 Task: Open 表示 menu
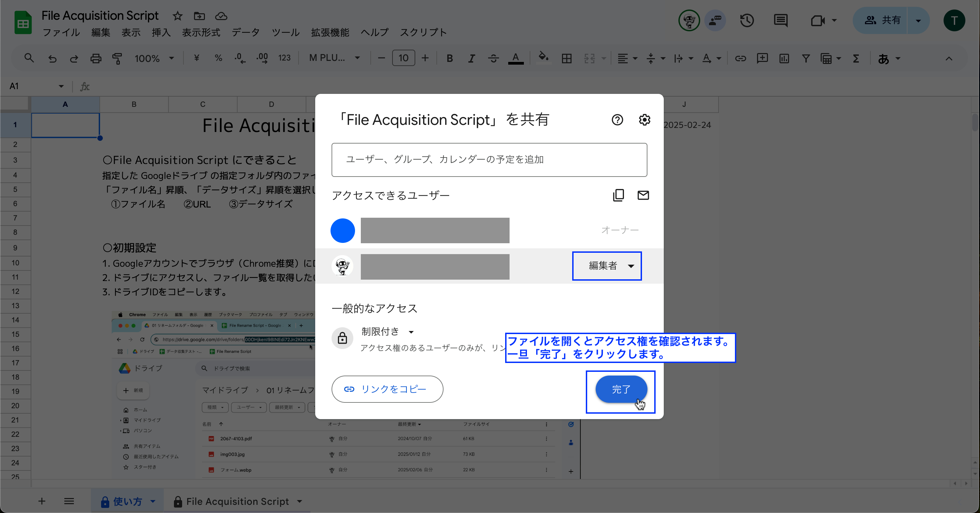click(131, 33)
